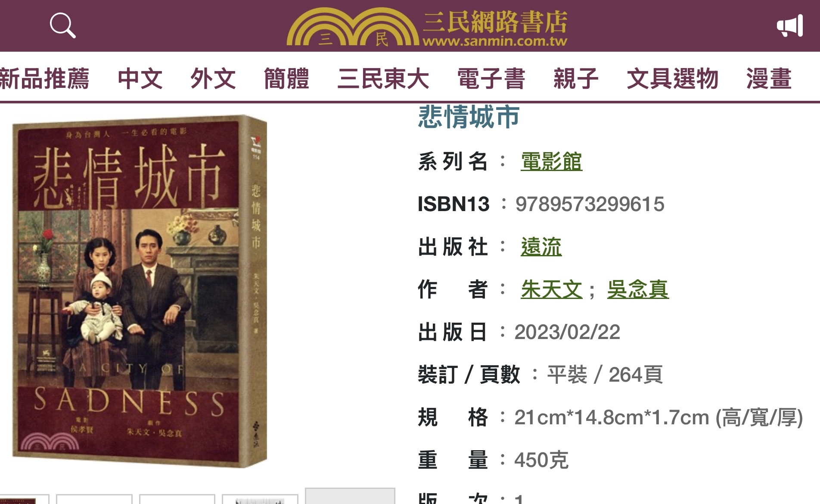
Task: View author 朱天文 page
Action: [551, 289]
